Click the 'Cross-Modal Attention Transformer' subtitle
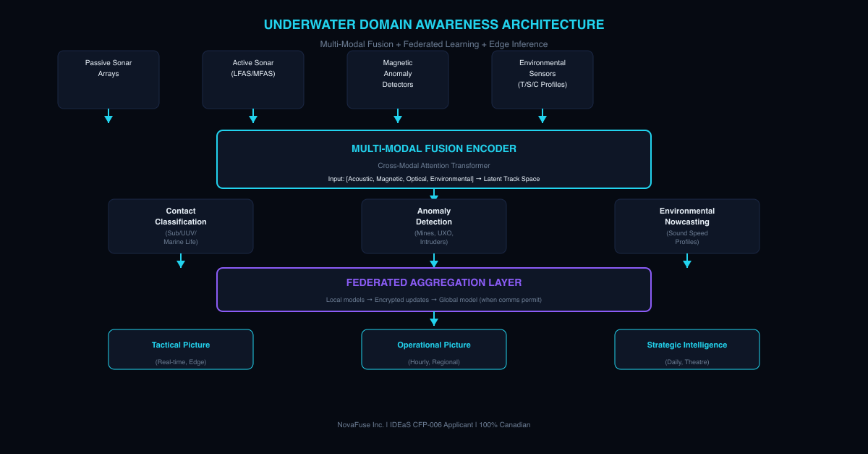Viewport: 868px width, 454px height. point(434,166)
